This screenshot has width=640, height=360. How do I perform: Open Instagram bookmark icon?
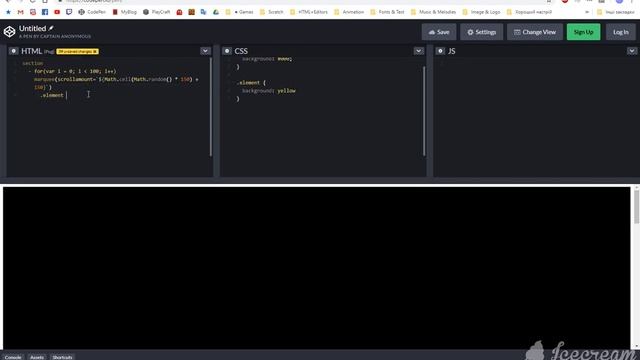[x=33, y=12]
